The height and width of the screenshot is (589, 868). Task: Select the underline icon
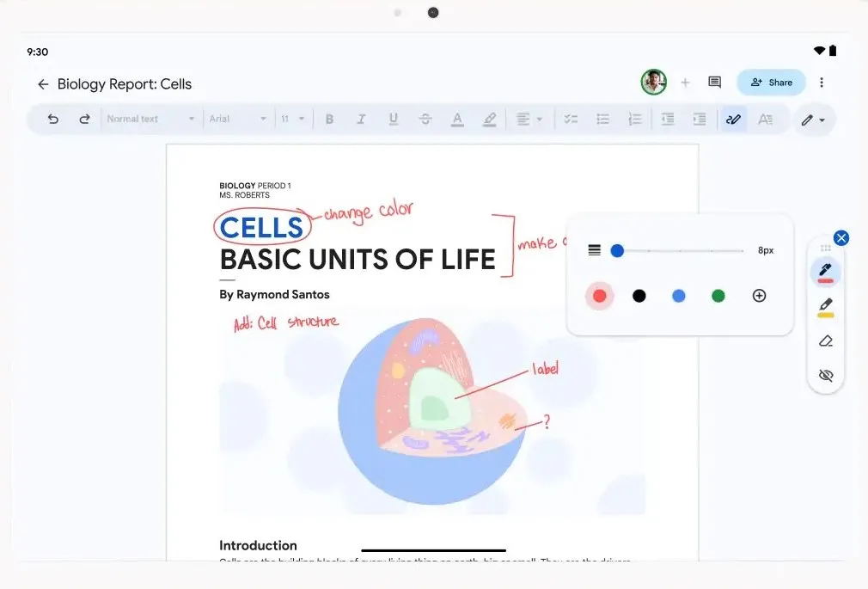393,119
